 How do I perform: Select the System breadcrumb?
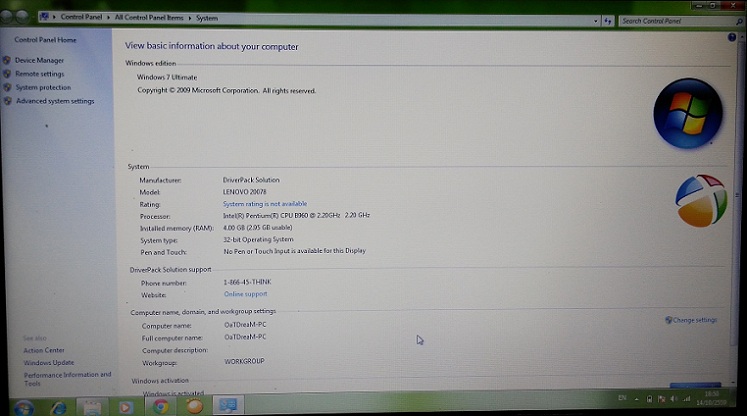(x=207, y=18)
